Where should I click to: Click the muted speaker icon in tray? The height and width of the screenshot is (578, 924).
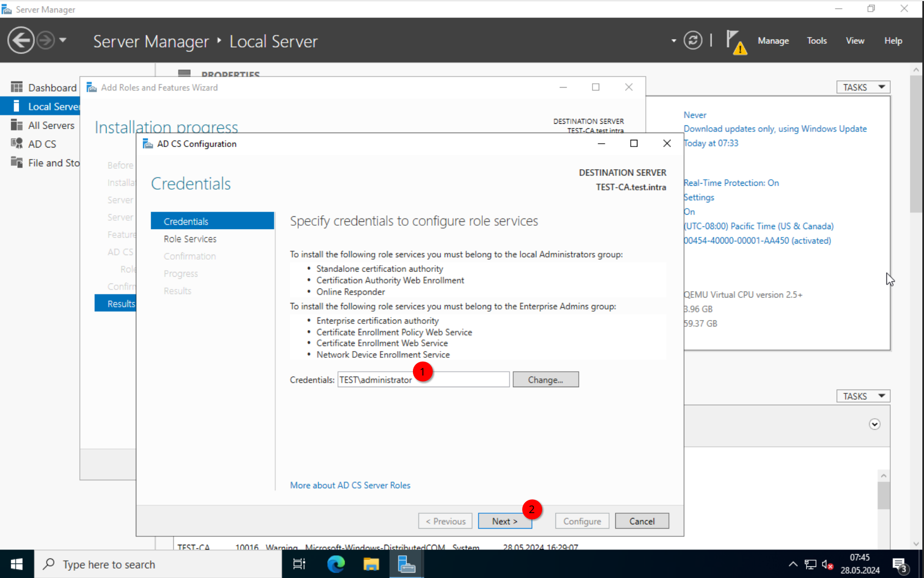tap(828, 565)
